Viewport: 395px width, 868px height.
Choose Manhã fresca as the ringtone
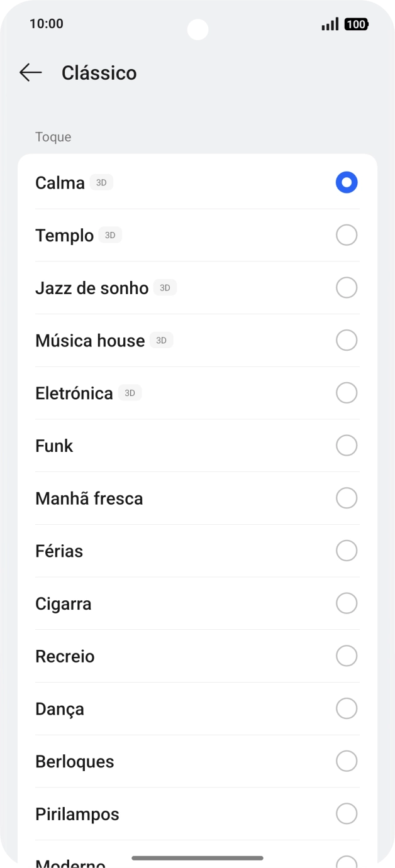click(347, 498)
